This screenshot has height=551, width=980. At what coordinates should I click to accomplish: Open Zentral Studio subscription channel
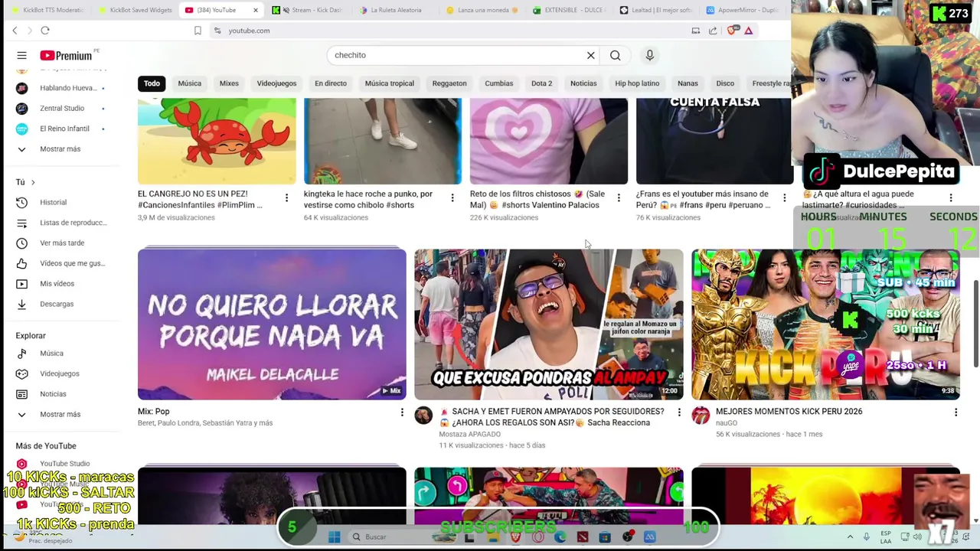pyautogui.click(x=61, y=108)
